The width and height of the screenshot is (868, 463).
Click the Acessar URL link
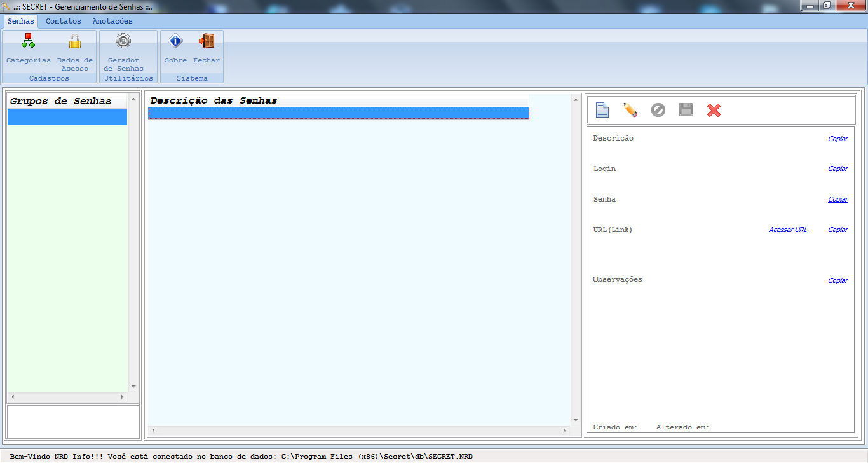point(789,230)
